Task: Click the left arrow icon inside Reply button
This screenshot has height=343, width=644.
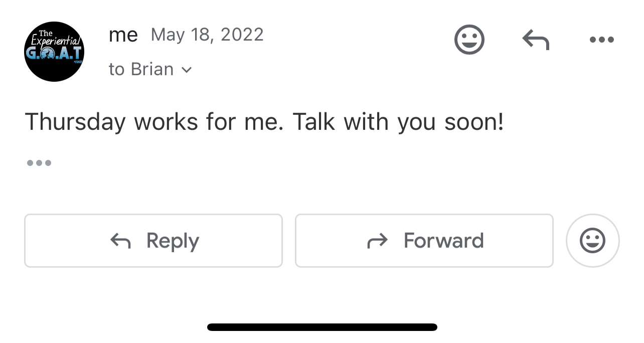Action: (x=120, y=241)
